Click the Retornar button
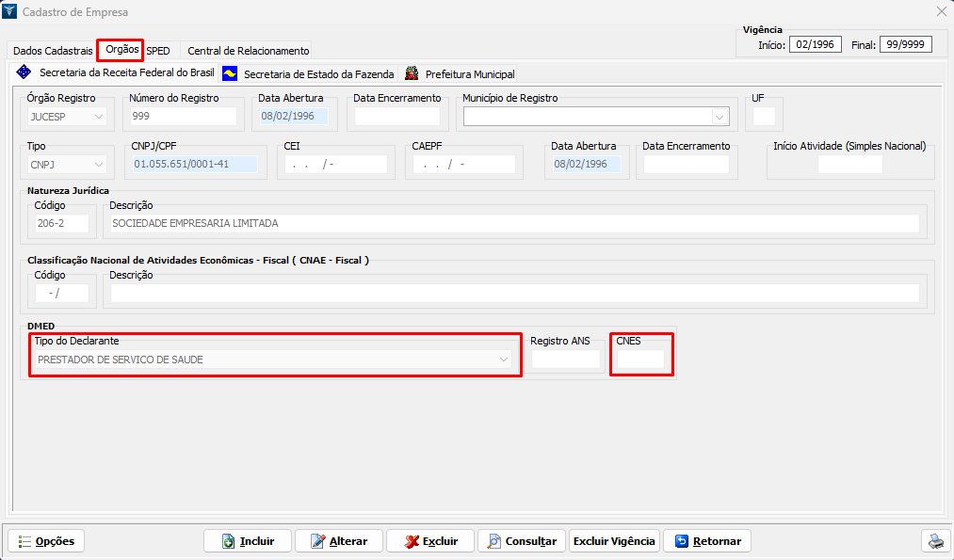 [x=707, y=541]
